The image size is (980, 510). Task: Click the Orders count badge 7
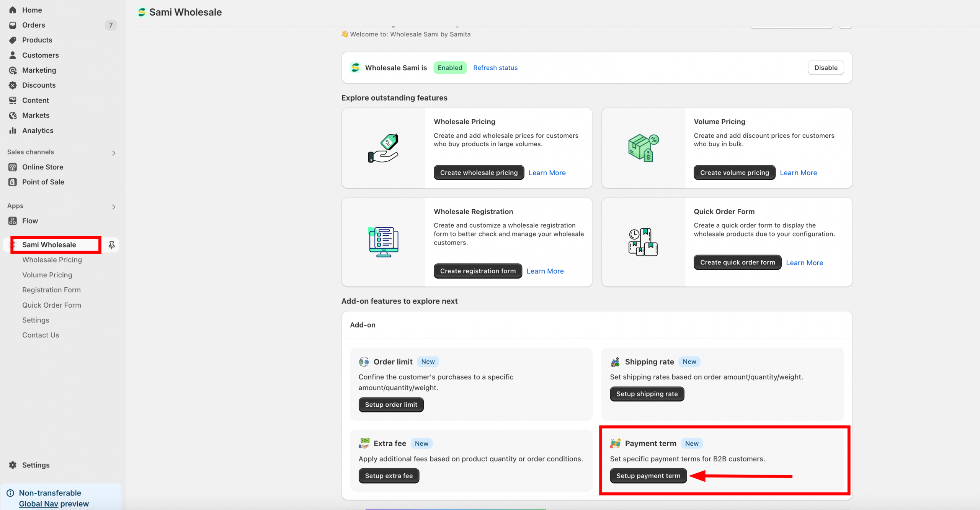click(111, 25)
